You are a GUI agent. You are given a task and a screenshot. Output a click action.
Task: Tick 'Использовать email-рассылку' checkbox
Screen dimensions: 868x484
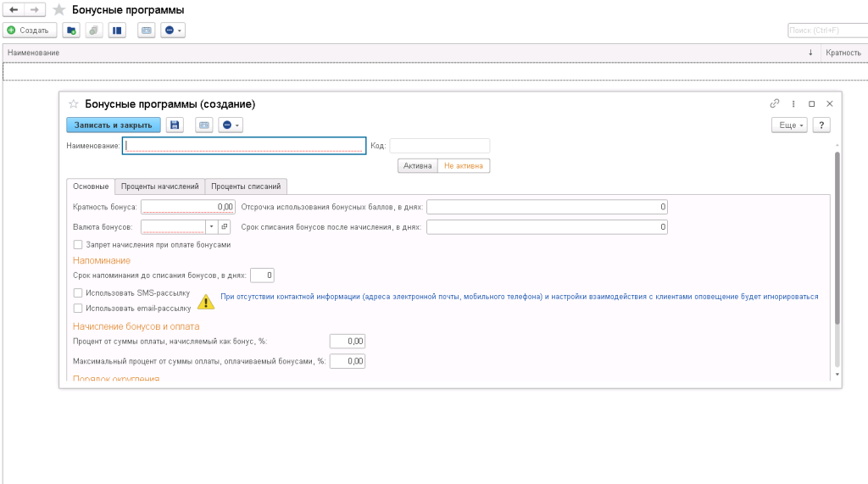click(x=78, y=308)
